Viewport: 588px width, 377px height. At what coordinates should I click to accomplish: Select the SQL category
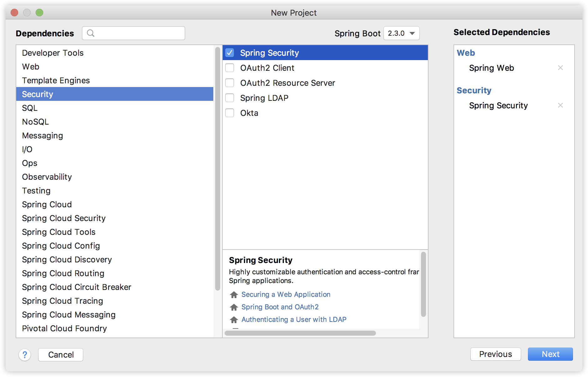pos(29,108)
